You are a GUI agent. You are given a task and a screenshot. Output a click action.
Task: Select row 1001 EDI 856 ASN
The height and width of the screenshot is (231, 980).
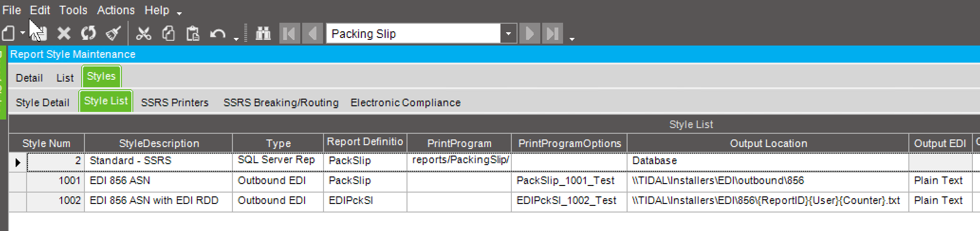click(x=493, y=181)
